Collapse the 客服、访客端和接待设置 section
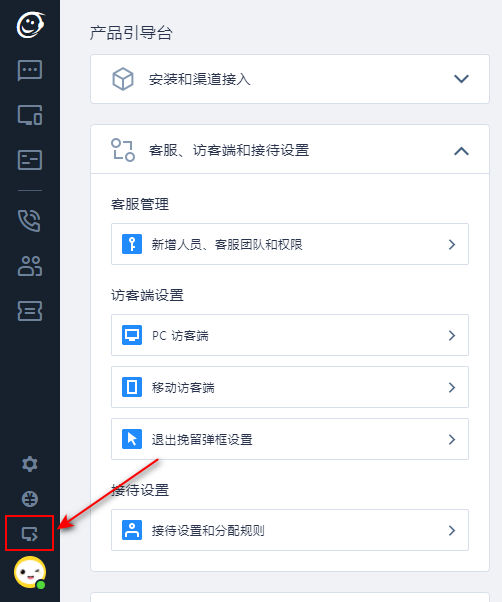The height and width of the screenshot is (602, 502). (x=290, y=150)
